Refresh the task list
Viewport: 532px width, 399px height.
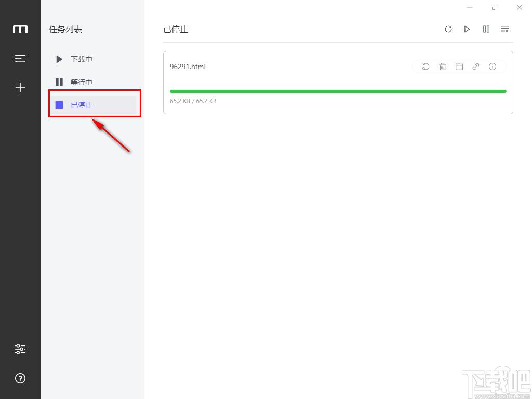448,29
